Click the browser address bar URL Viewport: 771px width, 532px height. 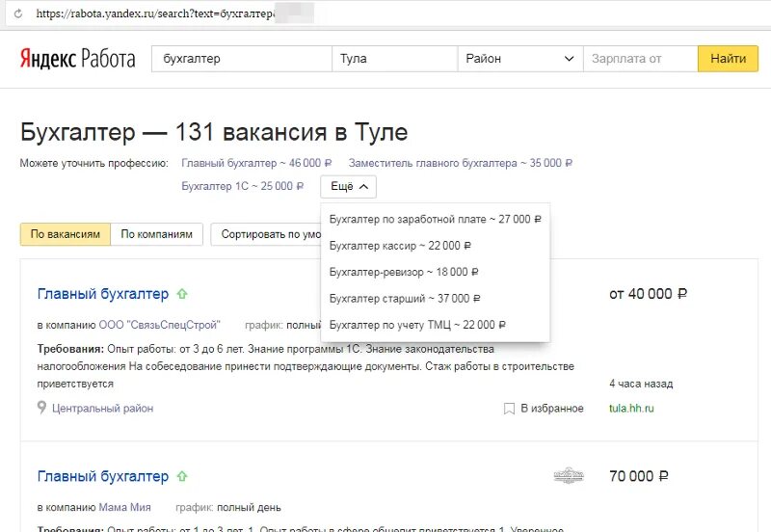(155, 13)
